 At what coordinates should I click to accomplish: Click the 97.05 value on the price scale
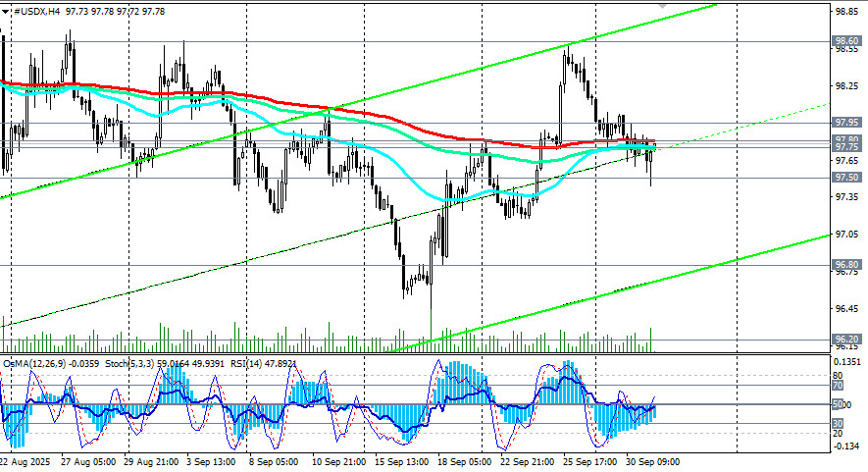click(846, 235)
